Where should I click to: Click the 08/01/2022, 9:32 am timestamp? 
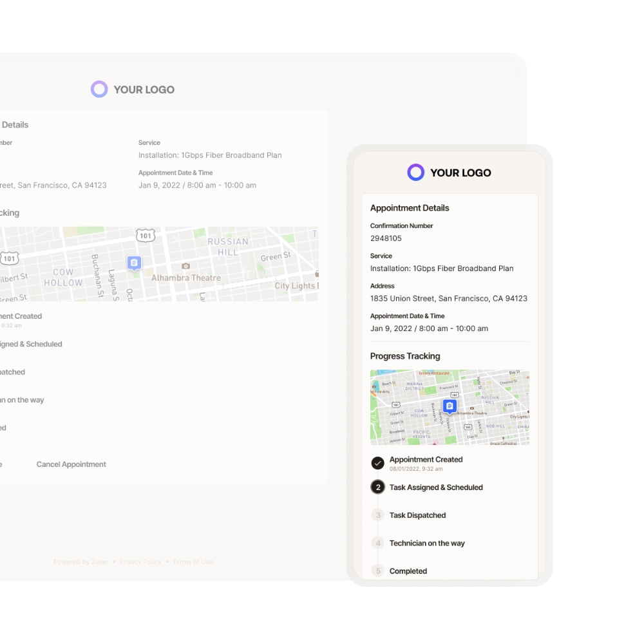point(415,469)
